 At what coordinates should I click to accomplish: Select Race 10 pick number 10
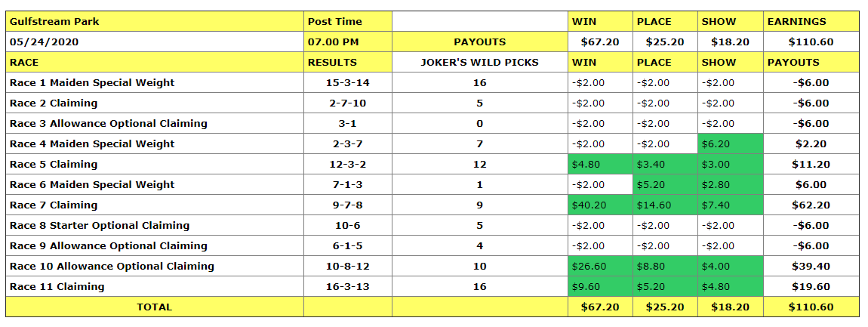tap(479, 267)
